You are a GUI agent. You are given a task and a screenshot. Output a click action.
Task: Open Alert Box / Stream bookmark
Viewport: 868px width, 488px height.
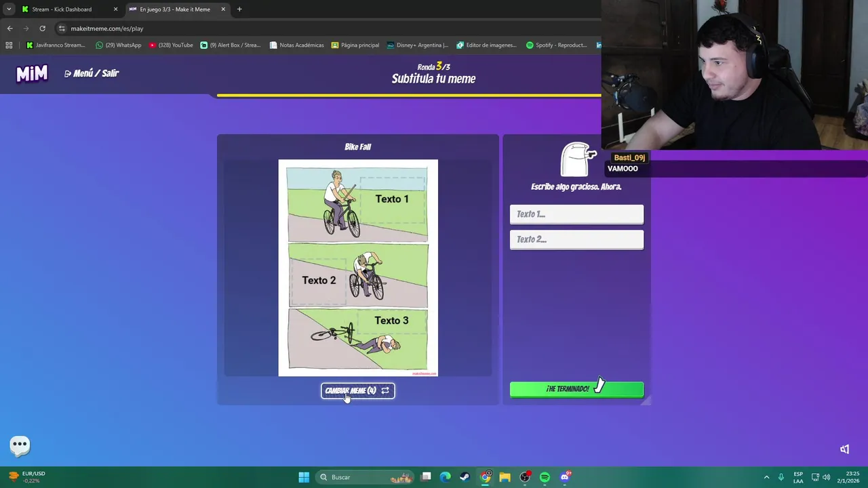(x=231, y=45)
